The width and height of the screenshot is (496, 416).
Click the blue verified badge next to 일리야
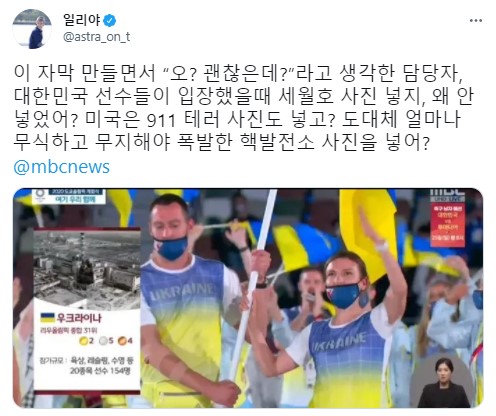point(109,21)
